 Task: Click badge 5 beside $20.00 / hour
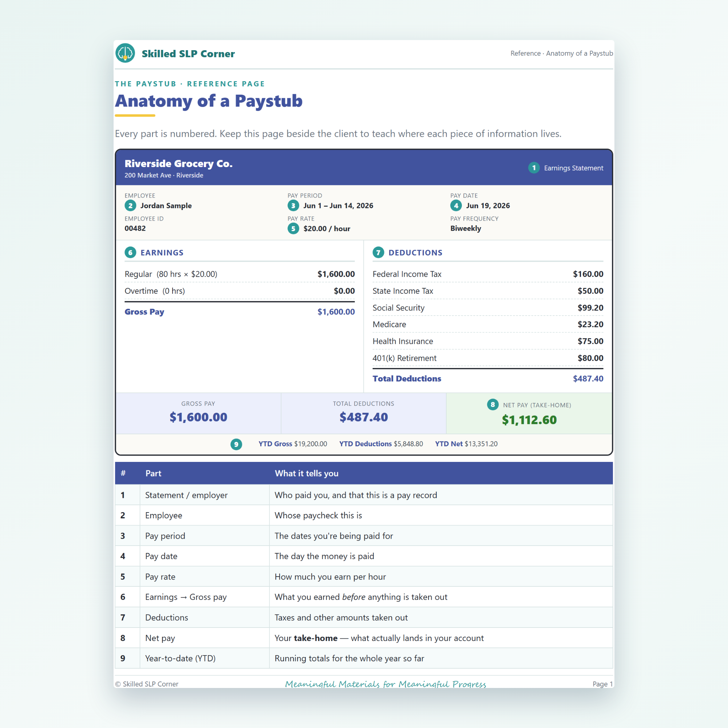point(293,228)
